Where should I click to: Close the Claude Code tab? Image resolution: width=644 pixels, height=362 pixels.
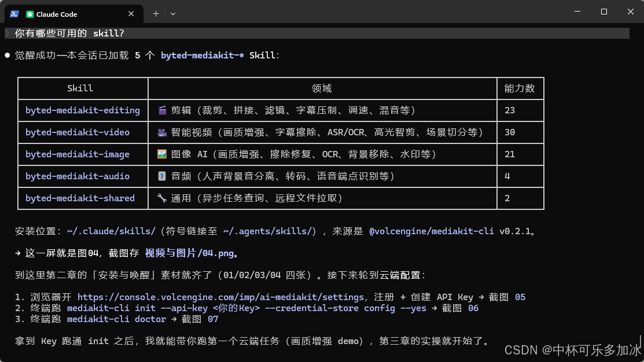pyautogui.click(x=131, y=14)
